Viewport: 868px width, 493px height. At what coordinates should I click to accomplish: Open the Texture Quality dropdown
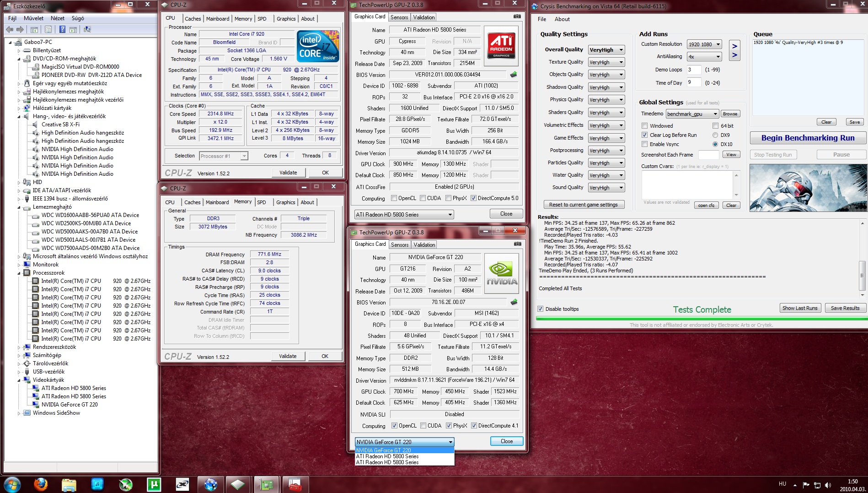pyautogui.click(x=606, y=62)
